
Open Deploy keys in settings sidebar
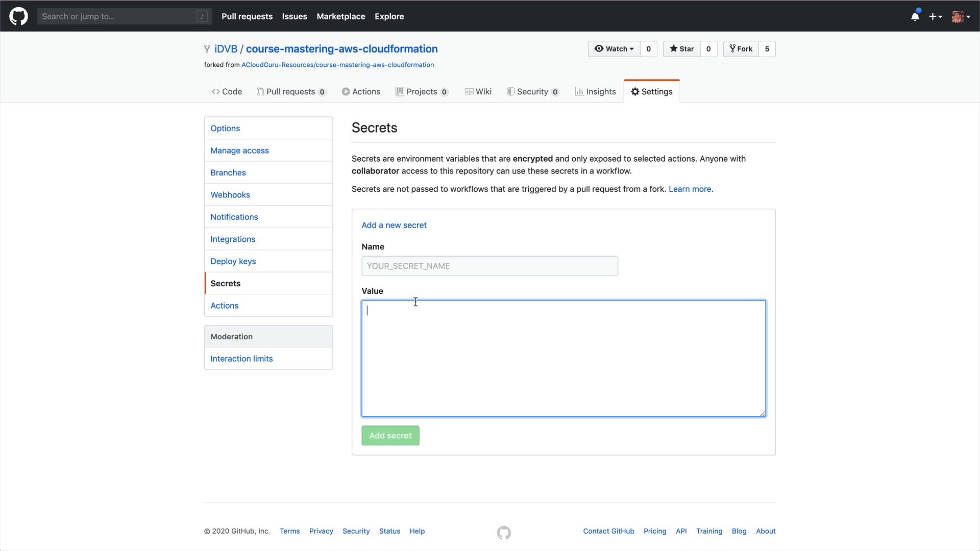click(x=233, y=261)
